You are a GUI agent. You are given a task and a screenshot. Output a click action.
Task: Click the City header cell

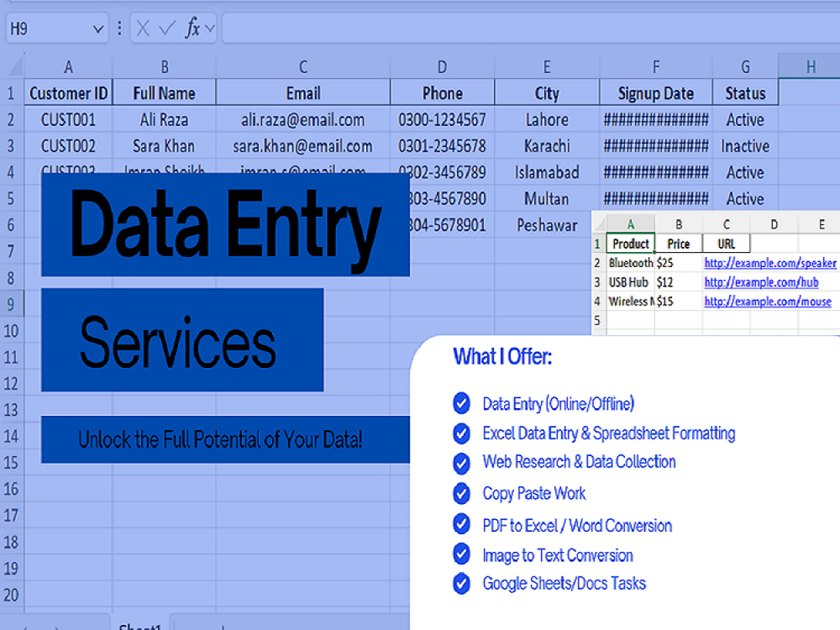pos(547,93)
